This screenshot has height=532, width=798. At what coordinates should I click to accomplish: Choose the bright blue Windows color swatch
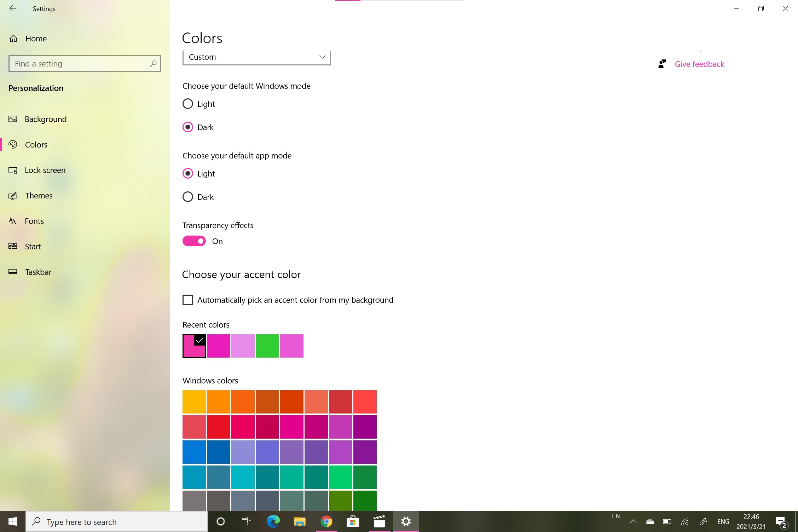coord(194,452)
